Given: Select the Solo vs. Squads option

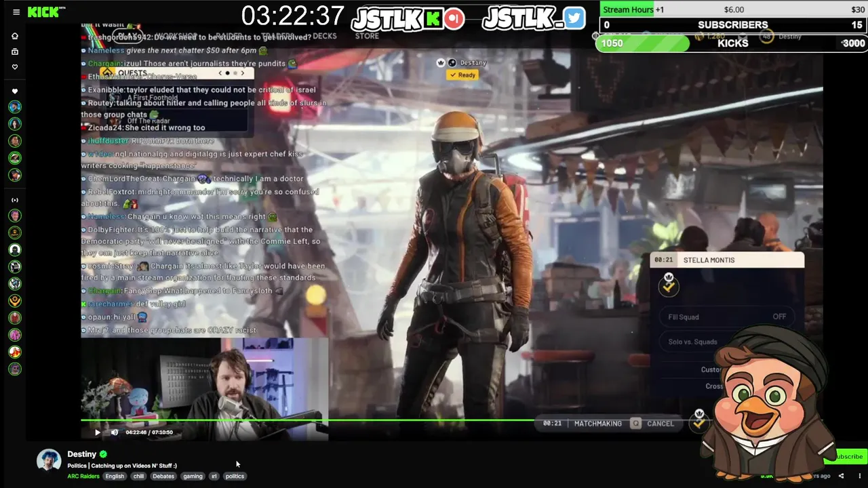Looking at the screenshot, I should click(x=692, y=342).
